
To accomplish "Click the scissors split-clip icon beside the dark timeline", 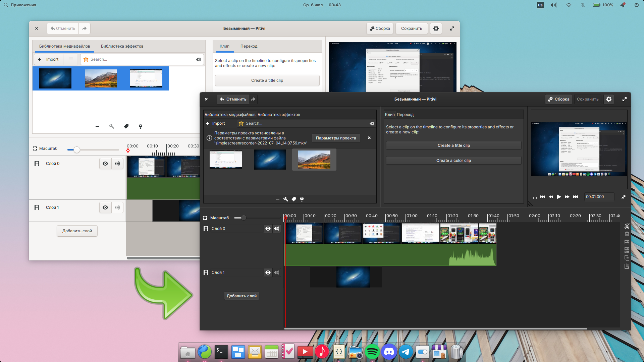I will pos(627,226).
